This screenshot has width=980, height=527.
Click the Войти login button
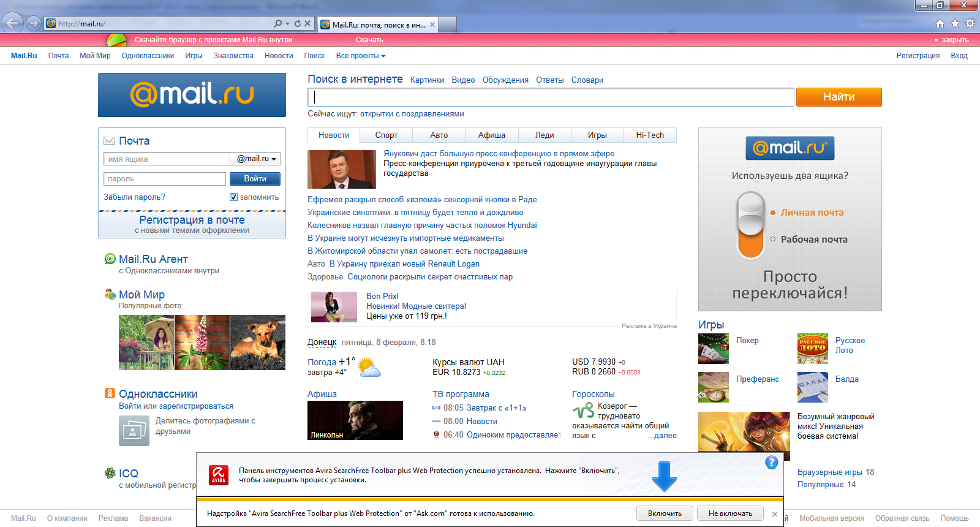[x=255, y=179]
